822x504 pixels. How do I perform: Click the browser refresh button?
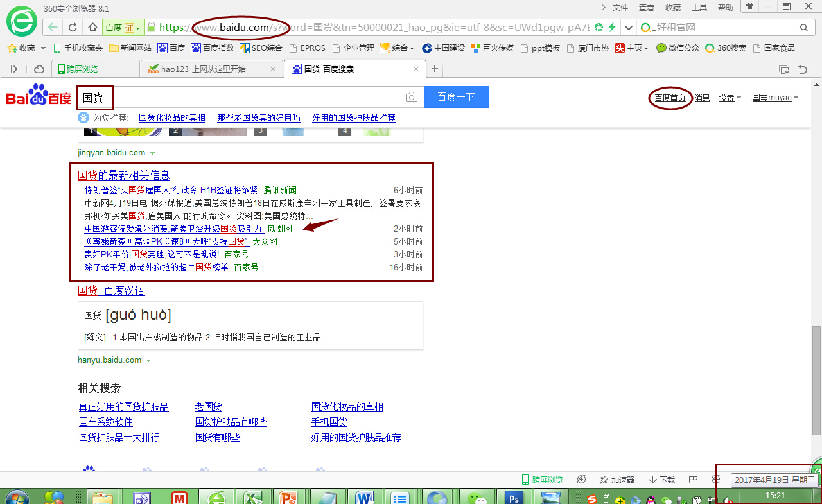(x=73, y=28)
